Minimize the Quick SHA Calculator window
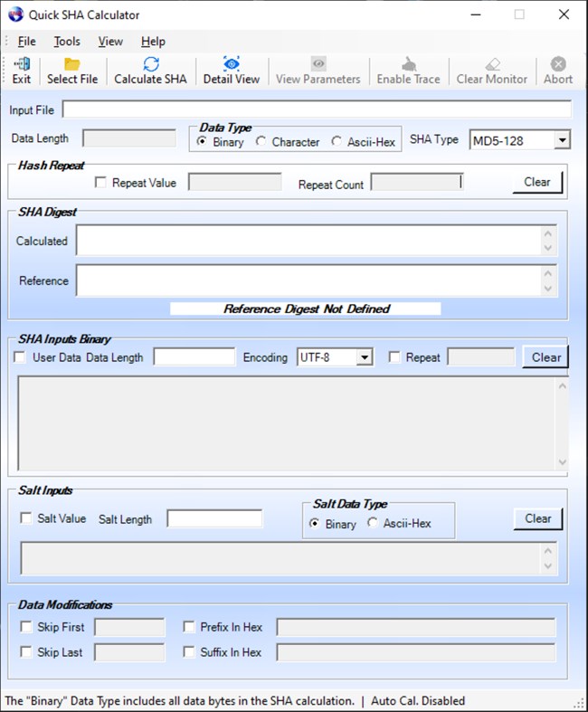The image size is (588, 712). (476, 14)
